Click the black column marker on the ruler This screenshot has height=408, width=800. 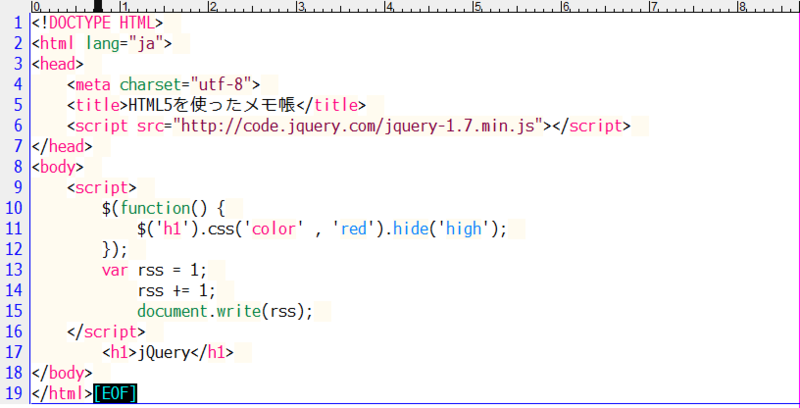click(x=98, y=6)
